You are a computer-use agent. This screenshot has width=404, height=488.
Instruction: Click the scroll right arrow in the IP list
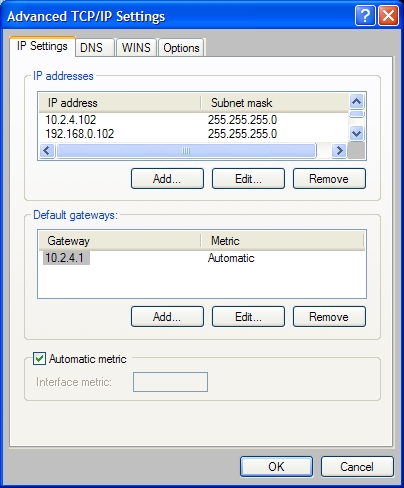point(339,151)
